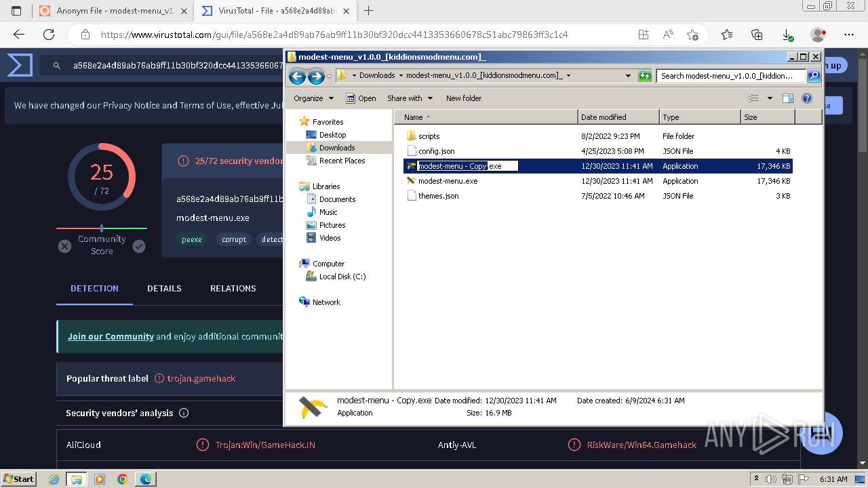The height and width of the screenshot is (488, 868).
Task: Open a new browser tab
Action: tap(369, 11)
